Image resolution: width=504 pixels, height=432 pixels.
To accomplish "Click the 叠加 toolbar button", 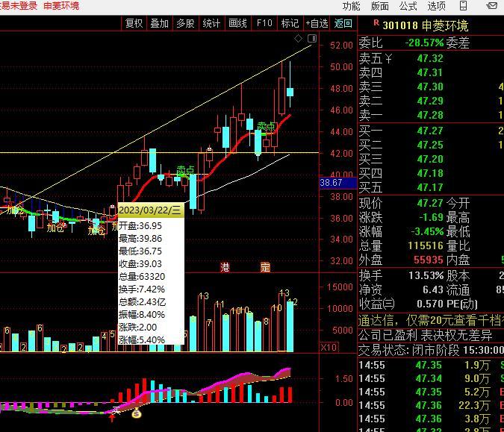I will point(160,23).
